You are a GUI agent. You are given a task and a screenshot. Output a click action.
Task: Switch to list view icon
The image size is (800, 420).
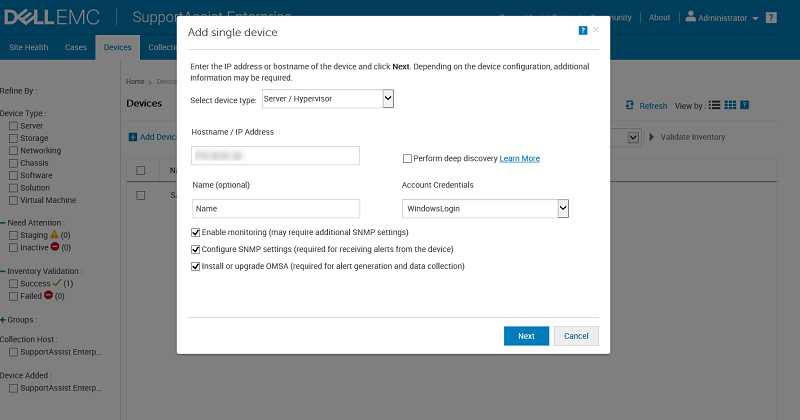(x=715, y=105)
